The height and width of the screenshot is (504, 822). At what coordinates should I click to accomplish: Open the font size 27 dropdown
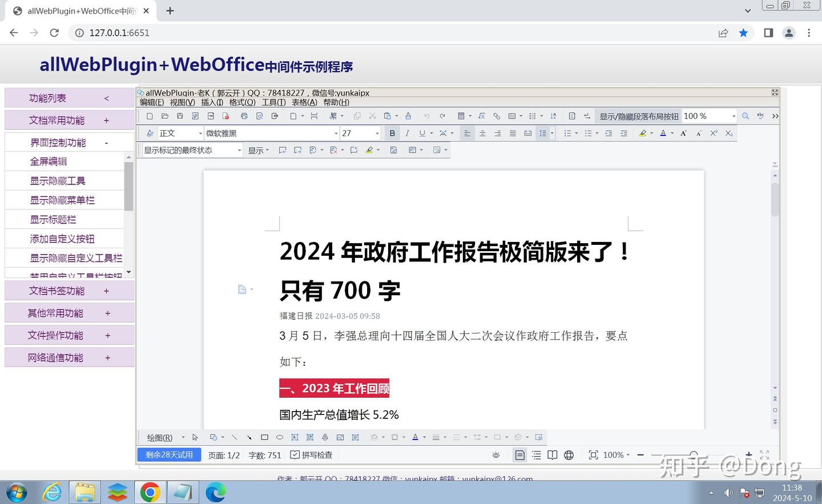pyautogui.click(x=377, y=133)
